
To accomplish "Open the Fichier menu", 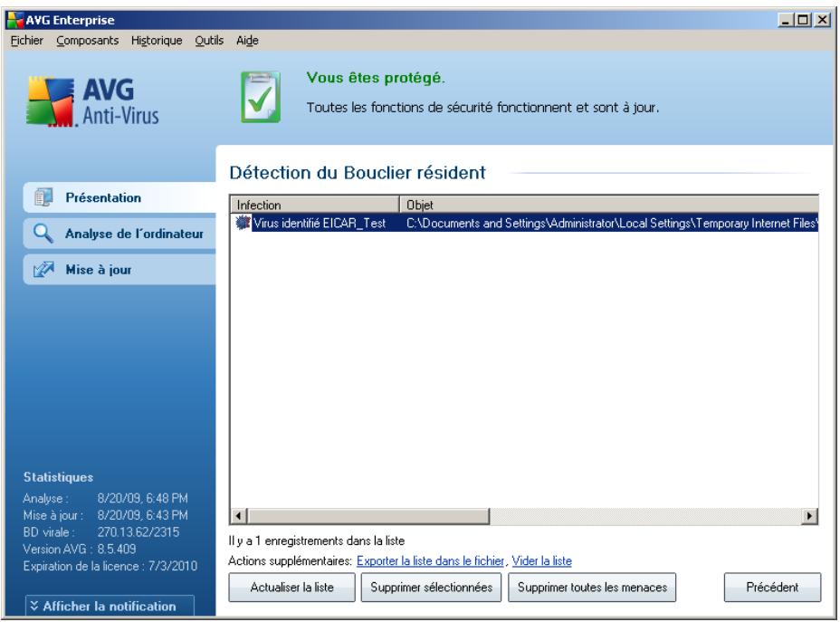I will point(27,41).
